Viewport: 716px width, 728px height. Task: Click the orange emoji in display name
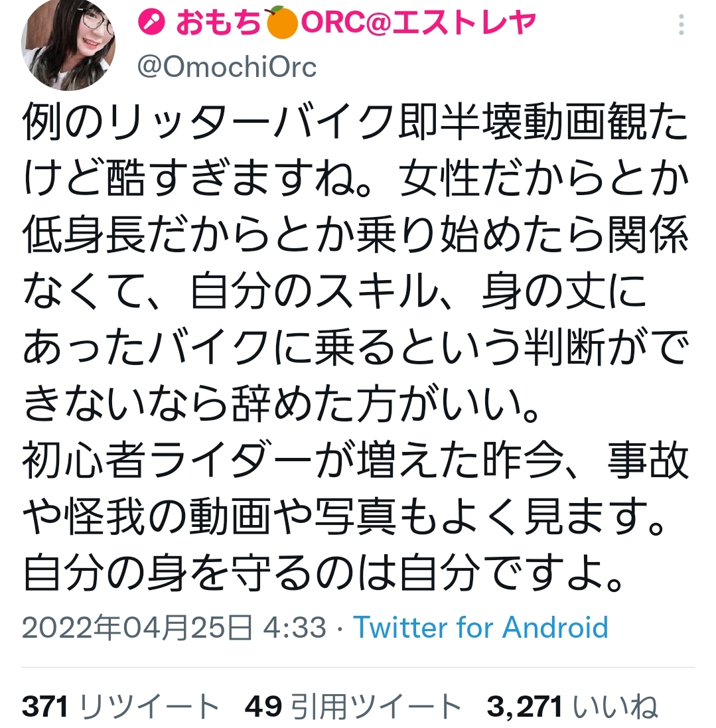point(281,23)
